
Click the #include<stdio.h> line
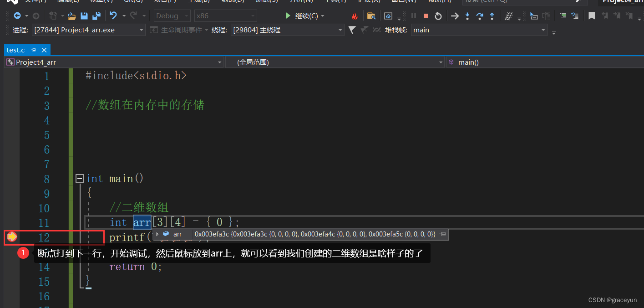click(x=136, y=76)
